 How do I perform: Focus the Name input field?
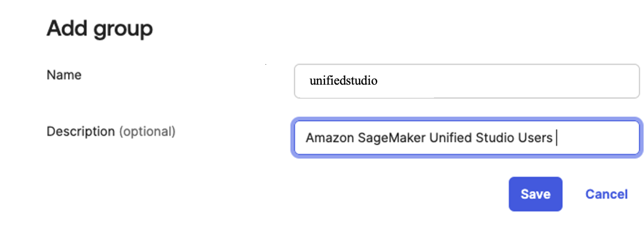coord(466,81)
